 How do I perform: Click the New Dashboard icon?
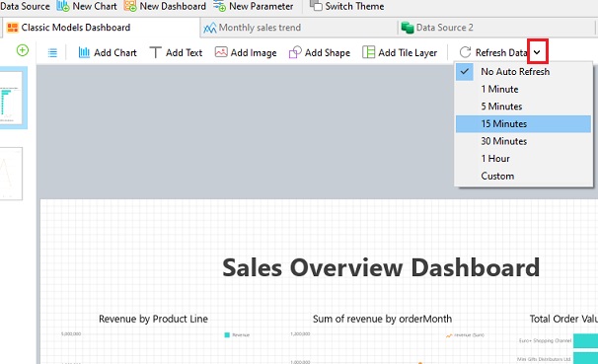pos(130,6)
